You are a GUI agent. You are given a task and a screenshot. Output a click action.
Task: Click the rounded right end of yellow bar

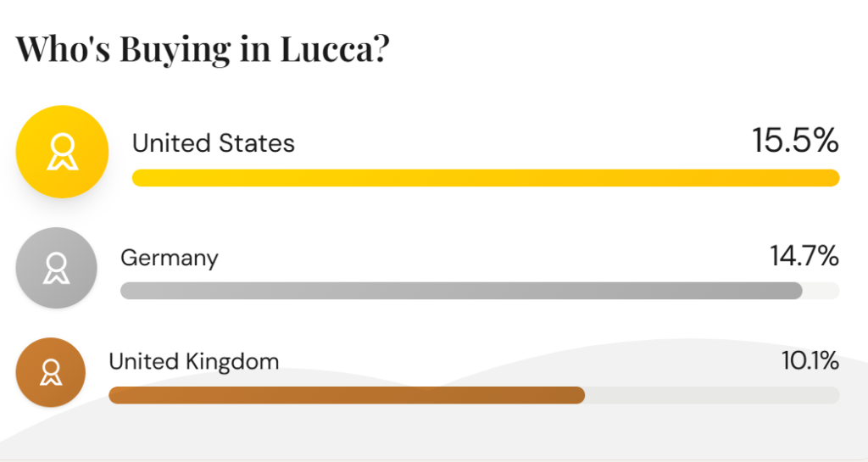tap(834, 178)
